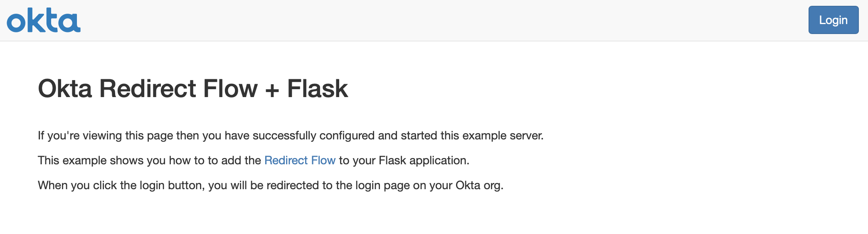The width and height of the screenshot is (868, 234).
Task: Click "This example shows" starting the second paragraph
Action: point(90,161)
